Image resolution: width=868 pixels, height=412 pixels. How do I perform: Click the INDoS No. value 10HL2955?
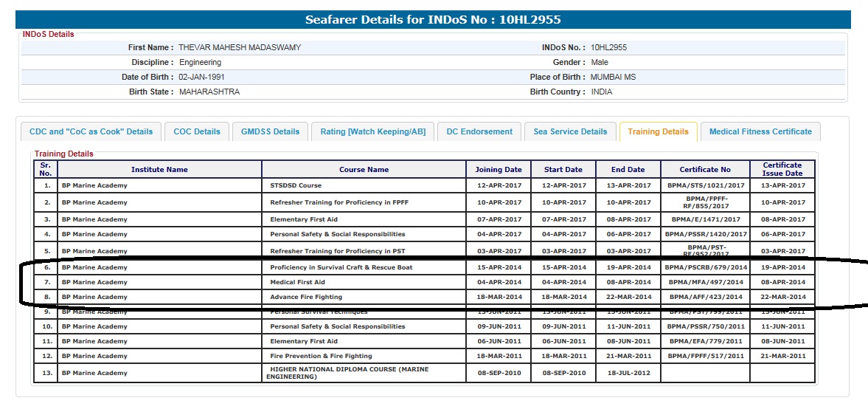point(608,47)
